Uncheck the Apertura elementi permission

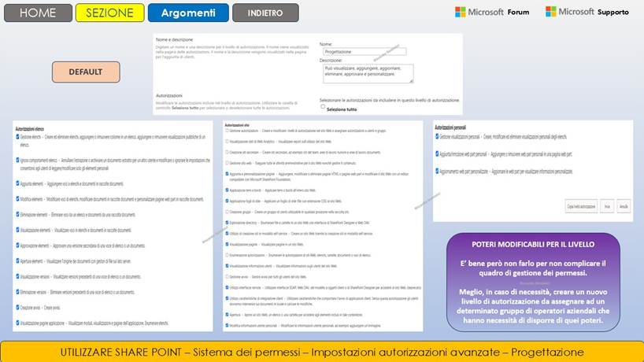coord(17,260)
